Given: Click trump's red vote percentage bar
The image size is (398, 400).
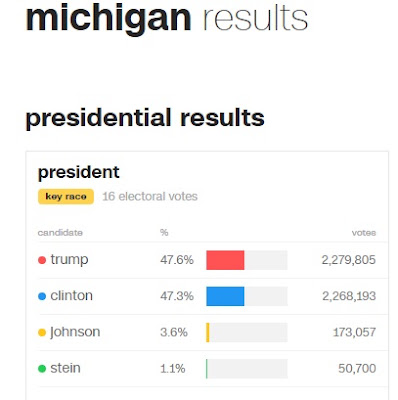Looking at the screenshot, I should (225, 260).
